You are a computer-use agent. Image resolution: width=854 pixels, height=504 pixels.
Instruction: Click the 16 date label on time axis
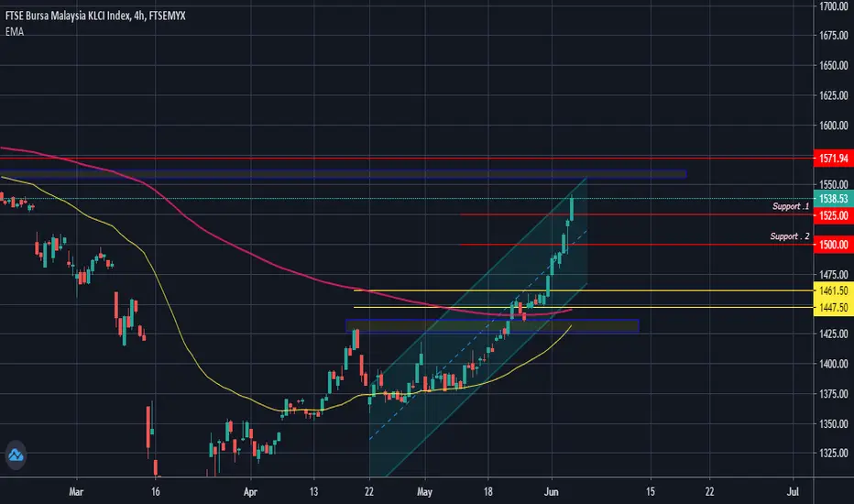coord(156,492)
